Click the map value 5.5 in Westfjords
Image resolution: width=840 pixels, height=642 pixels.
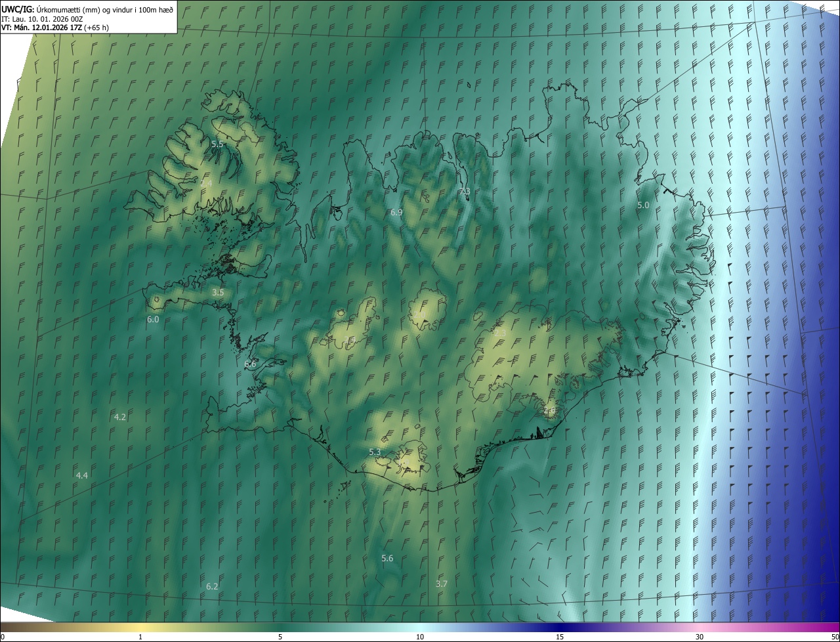pos(217,144)
